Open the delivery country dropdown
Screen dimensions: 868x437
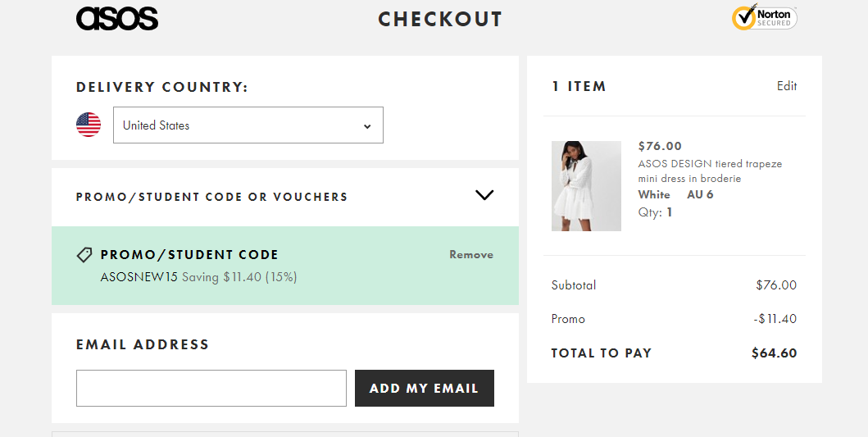[248, 125]
